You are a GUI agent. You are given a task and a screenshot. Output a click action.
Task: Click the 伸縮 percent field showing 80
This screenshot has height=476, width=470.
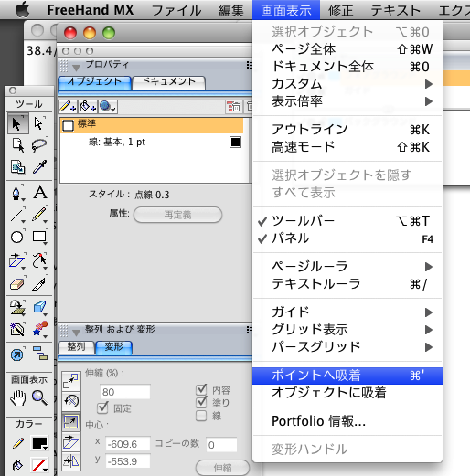pos(125,392)
